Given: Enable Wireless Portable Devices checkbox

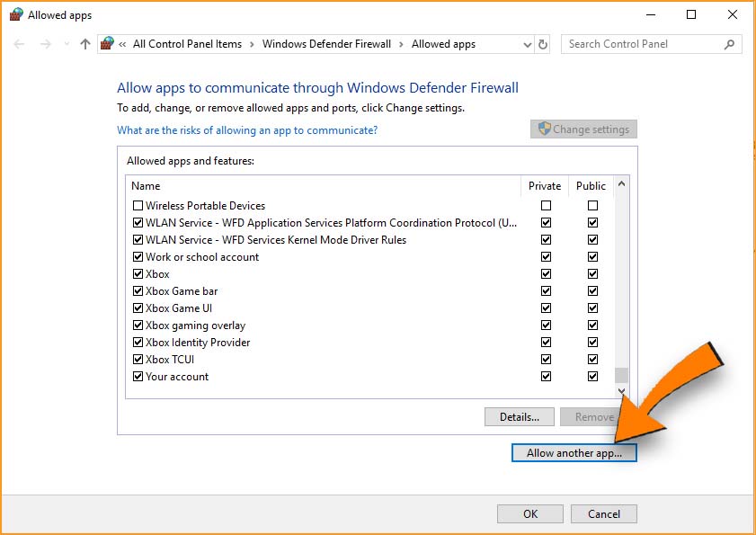Looking at the screenshot, I should click(x=138, y=206).
